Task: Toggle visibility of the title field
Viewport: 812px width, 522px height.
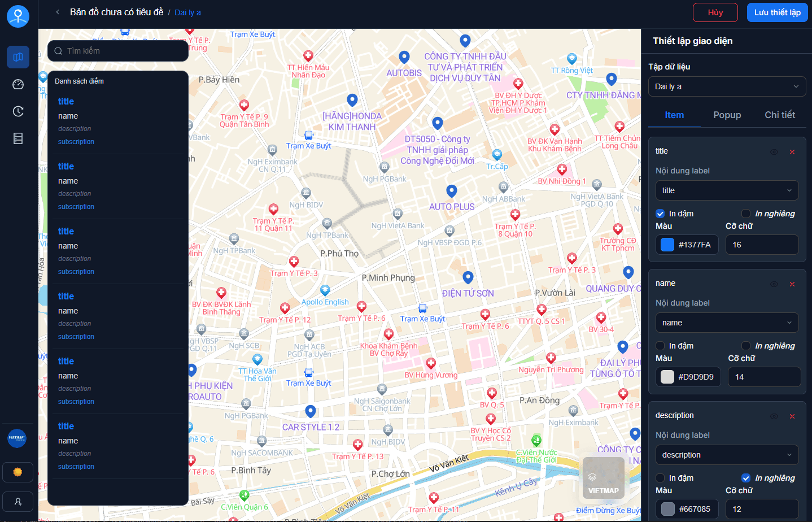Action: [x=774, y=152]
